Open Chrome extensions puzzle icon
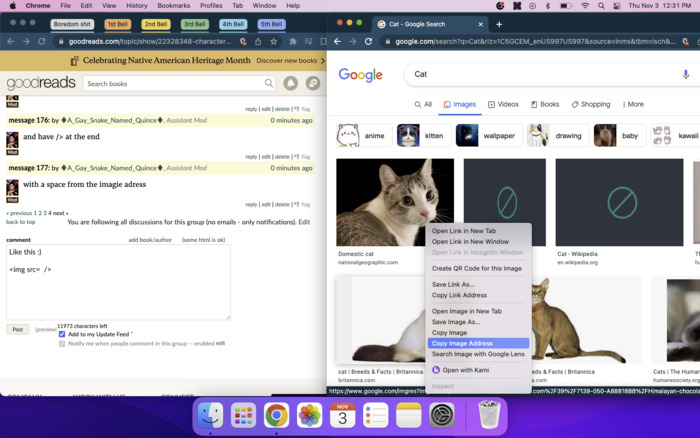The height and width of the screenshot is (438, 700). (x=292, y=42)
